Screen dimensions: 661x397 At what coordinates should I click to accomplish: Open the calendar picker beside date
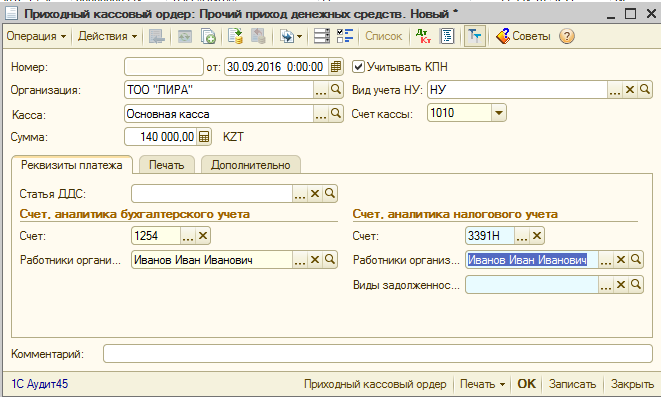(336, 67)
